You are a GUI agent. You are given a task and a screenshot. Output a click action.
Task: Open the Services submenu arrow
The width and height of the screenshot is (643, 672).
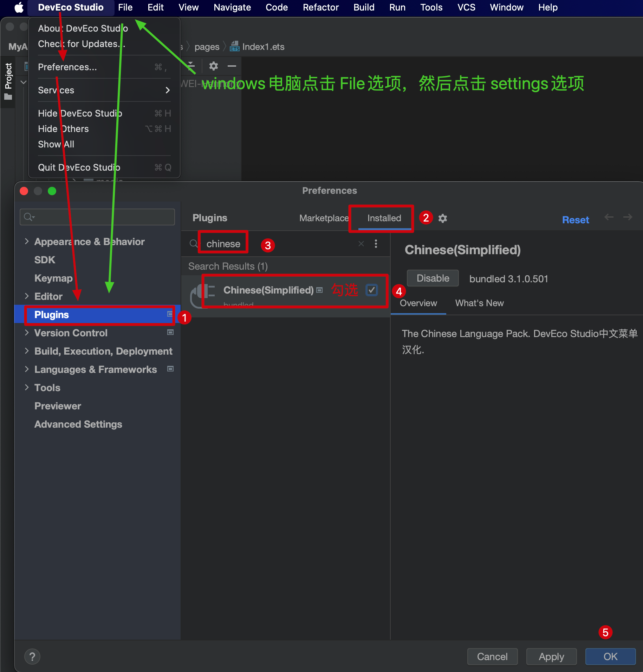(168, 90)
